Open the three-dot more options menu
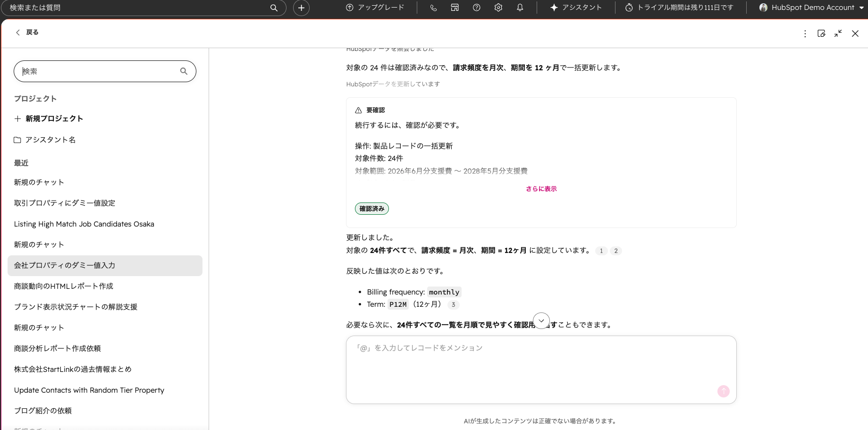This screenshot has width=868, height=430. pyautogui.click(x=805, y=34)
